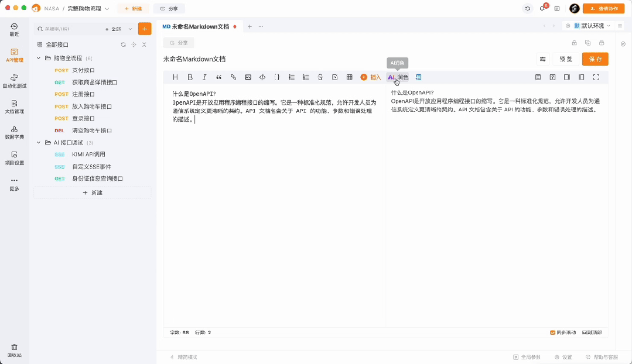632x364 pixels.
Task: Toggle fullscreen editing mode
Action: tap(595, 77)
